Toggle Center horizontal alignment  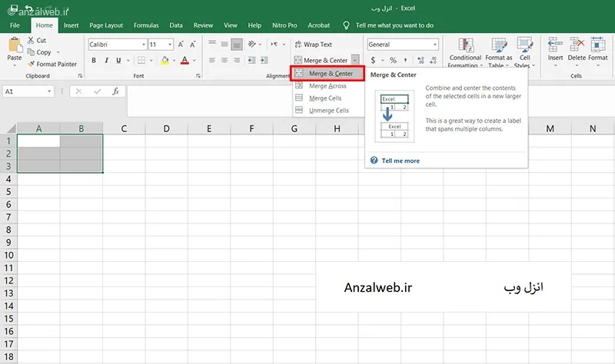[x=224, y=61]
